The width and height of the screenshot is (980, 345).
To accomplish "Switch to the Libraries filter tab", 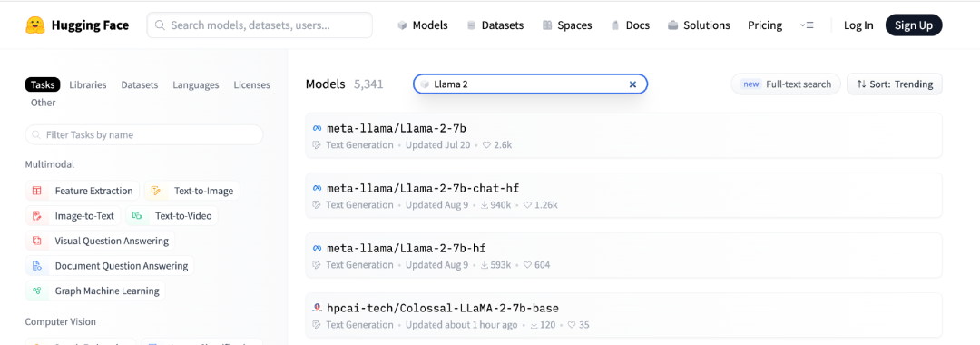I will (87, 84).
